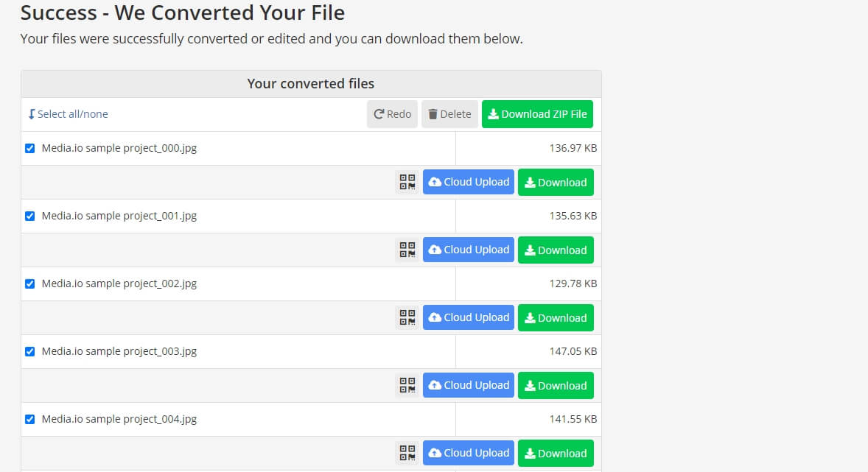This screenshot has height=472, width=868.
Task: Cloud Upload project_002.jpg
Action: pos(469,317)
